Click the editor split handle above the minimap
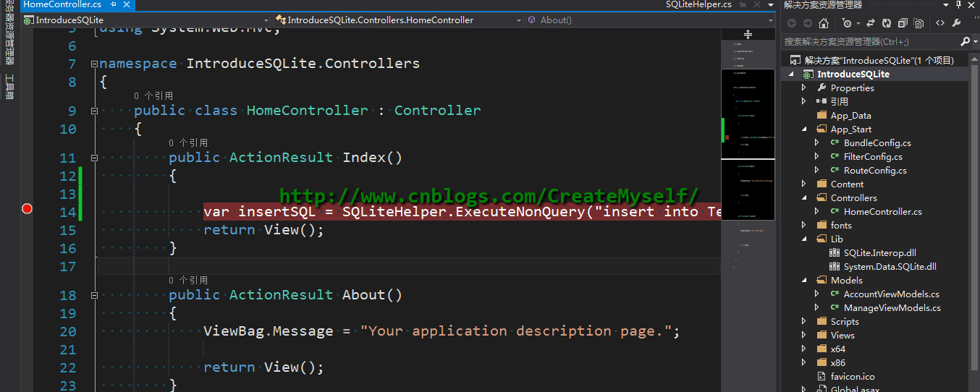Viewport: 980px width, 392px height. [x=748, y=34]
